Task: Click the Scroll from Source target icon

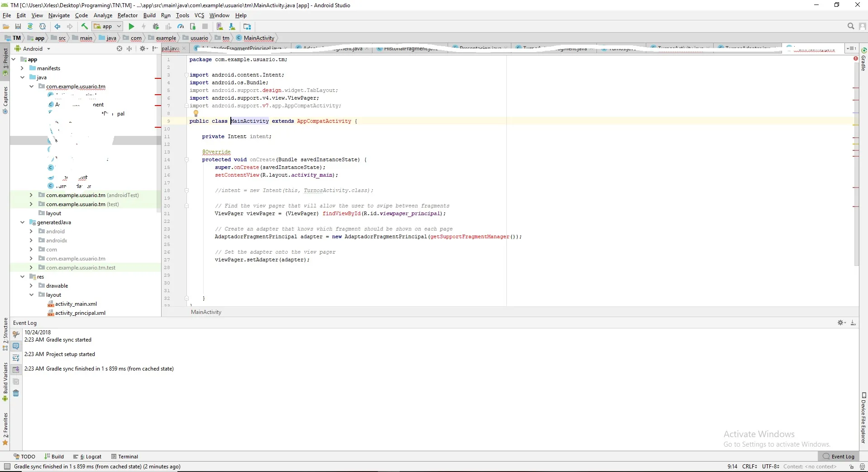Action: pyautogui.click(x=119, y=48)
